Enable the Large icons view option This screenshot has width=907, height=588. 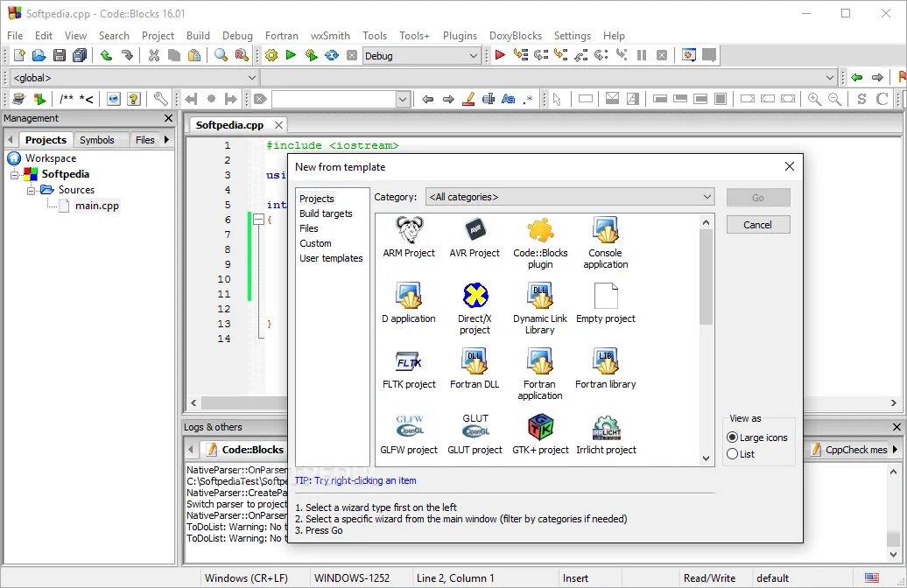[x=732, y=437]
